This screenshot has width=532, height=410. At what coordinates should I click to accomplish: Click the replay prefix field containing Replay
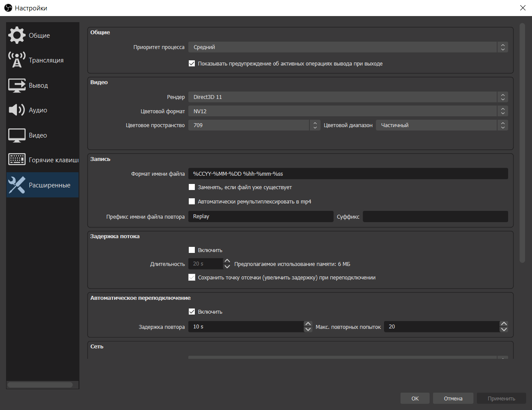point(261,216)
